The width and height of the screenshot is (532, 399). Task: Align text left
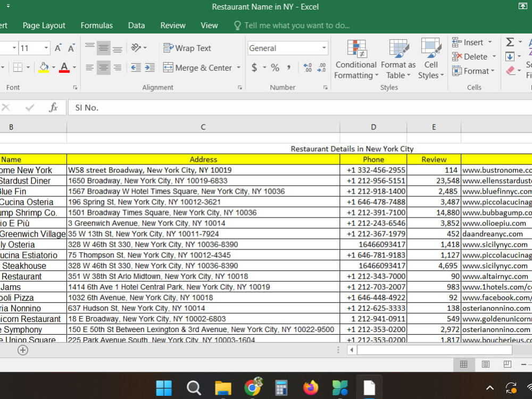[89, 68]
